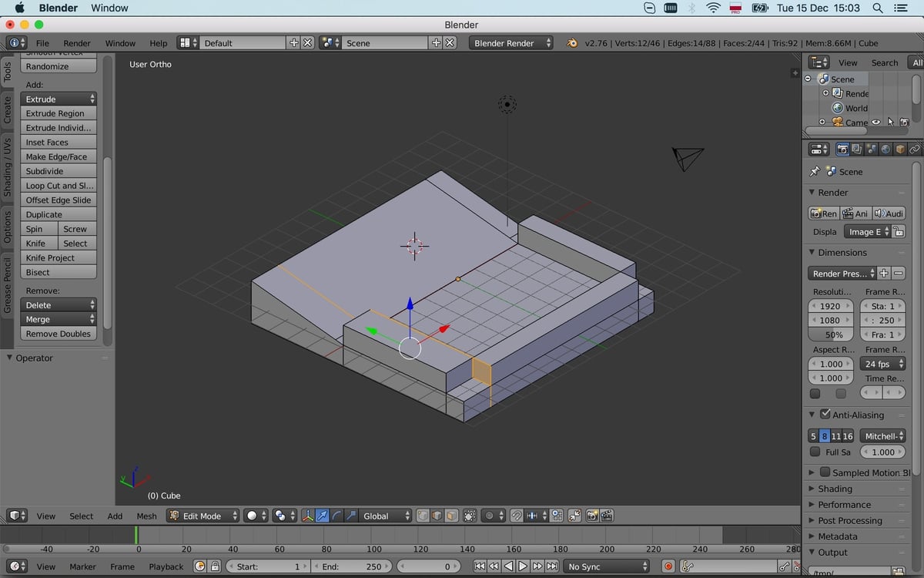Open the Render Layers properties tab icon
Viewport: 924px width, 578px height.
(857, 149)
